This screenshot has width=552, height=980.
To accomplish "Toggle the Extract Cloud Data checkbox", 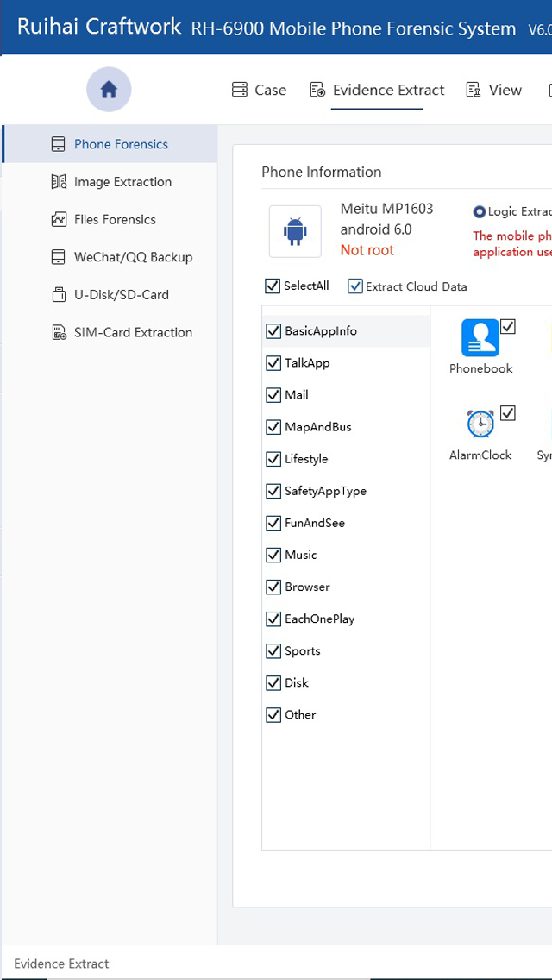I will coord(355,286).
